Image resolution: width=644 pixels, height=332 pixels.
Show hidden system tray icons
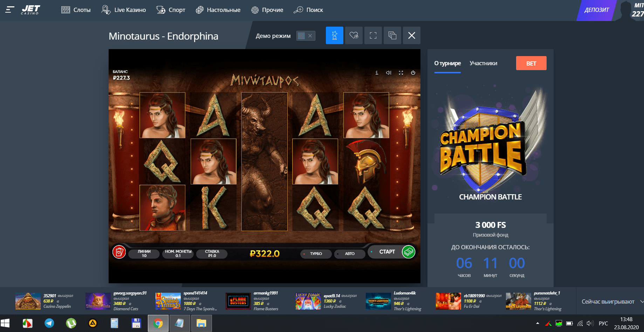(537, 323)
